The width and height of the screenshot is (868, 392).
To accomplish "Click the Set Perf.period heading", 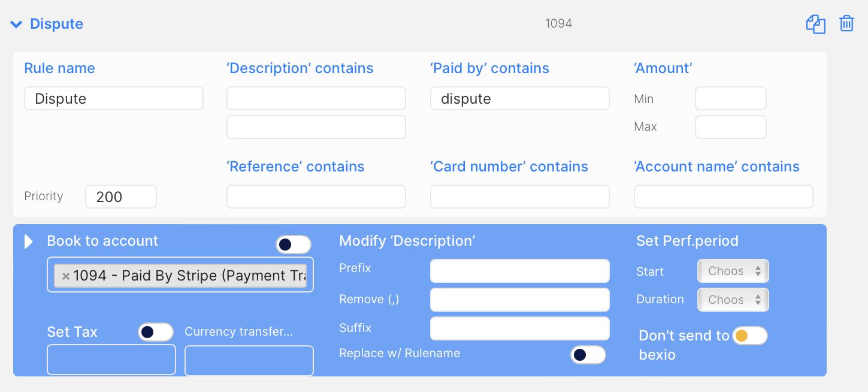I will click(x=688, y=241).
